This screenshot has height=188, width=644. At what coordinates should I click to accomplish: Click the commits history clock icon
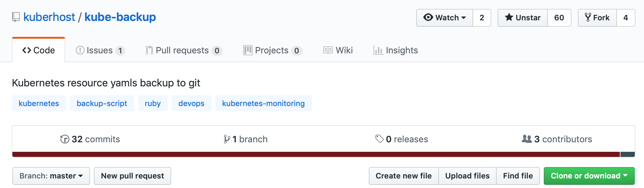click(65, 139)
